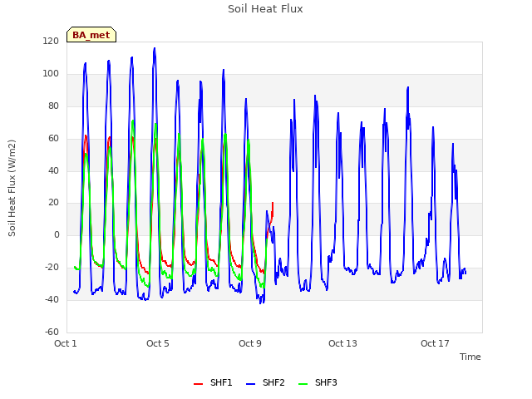
Task: Click the BA_met label box
Action: 91,35
